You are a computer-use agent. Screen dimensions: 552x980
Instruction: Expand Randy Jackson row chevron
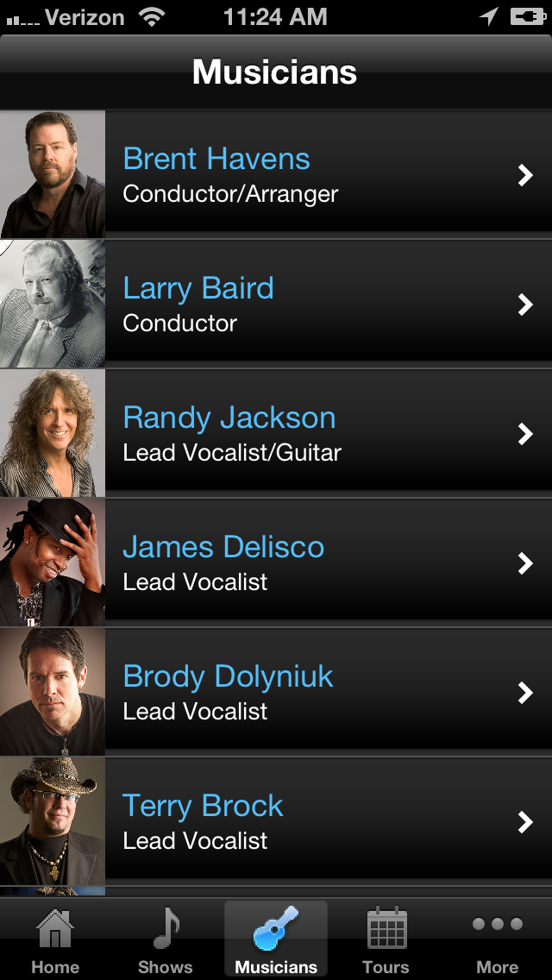pos(524,433)
